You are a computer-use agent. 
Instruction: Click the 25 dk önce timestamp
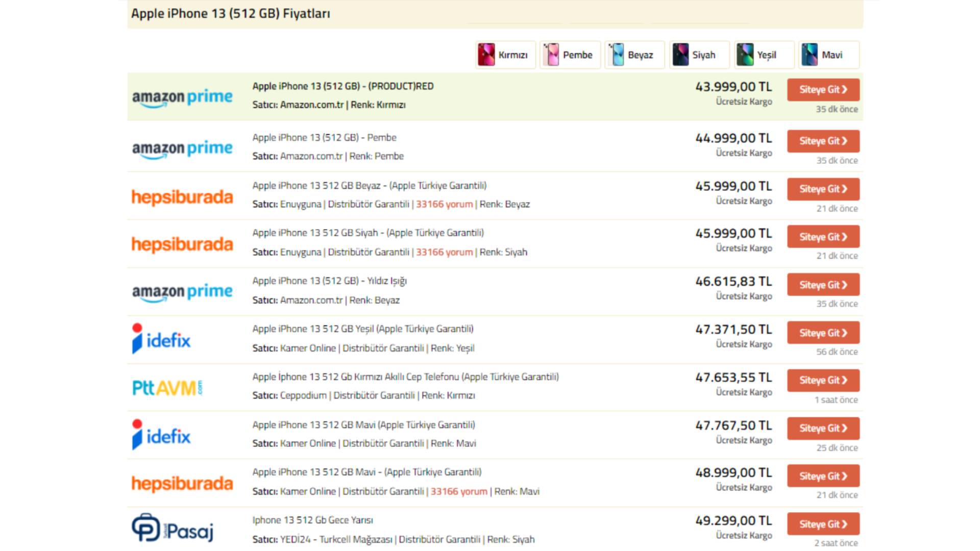point(837,448)
